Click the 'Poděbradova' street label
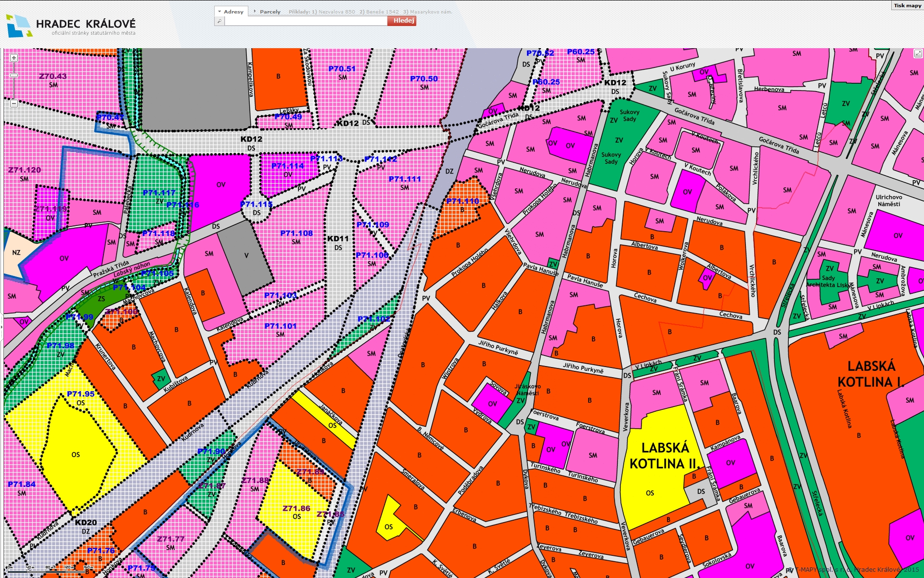The image size is (924, 578). (x=470, y=480)
